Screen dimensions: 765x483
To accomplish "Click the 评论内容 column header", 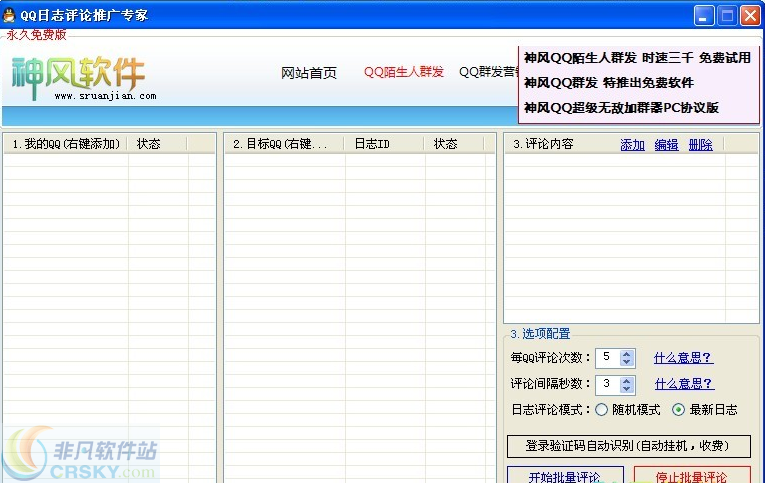I will 543,144.
